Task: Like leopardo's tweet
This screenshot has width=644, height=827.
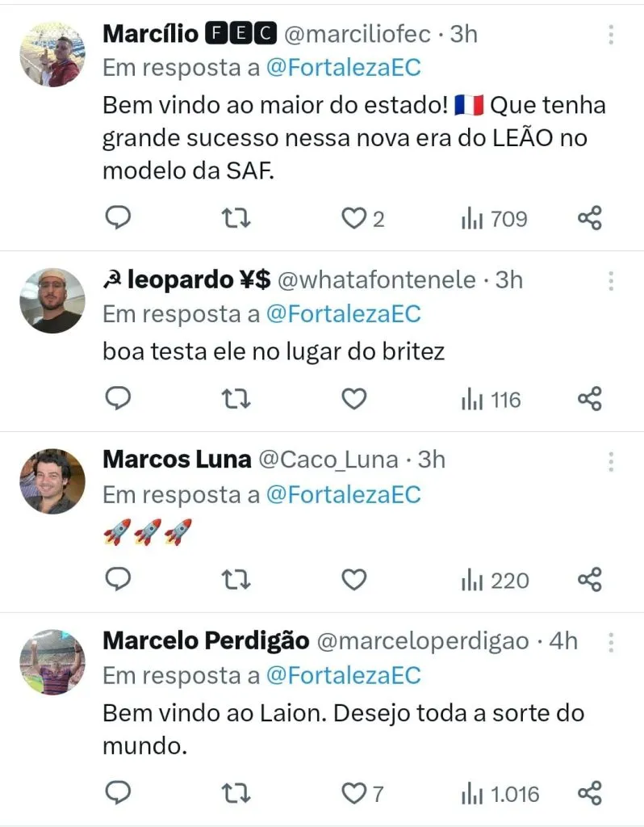Action: [353, 399]
